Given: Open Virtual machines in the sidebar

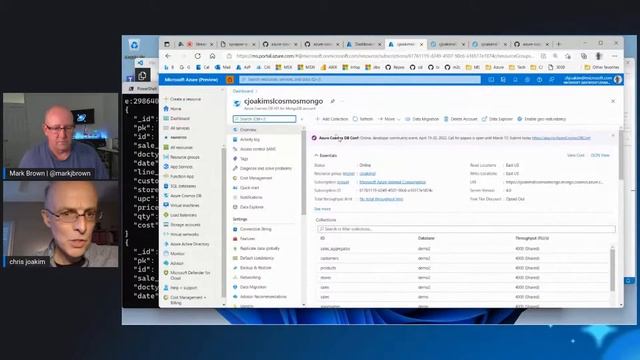Looking at the screenshot, I should coord(184,205).
